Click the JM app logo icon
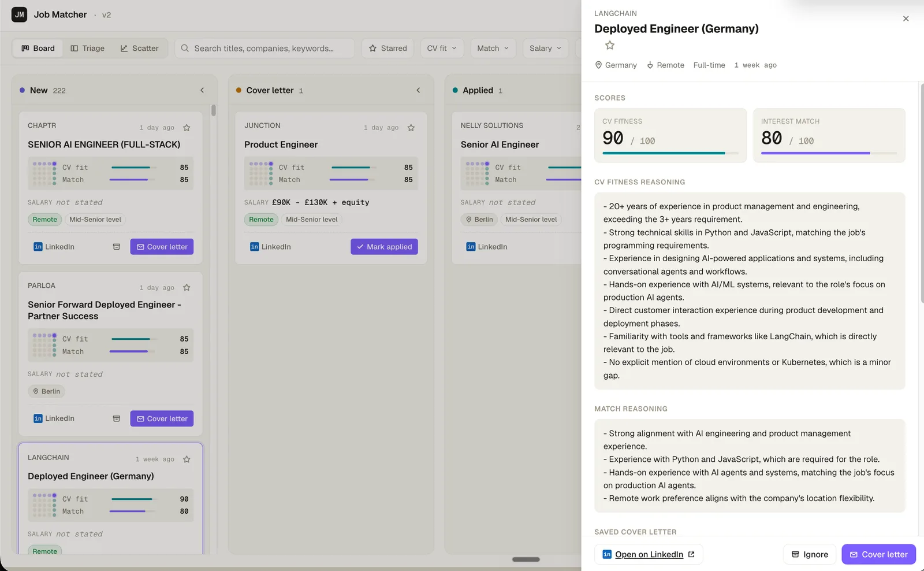924x571 pixels. coord(19,14)
